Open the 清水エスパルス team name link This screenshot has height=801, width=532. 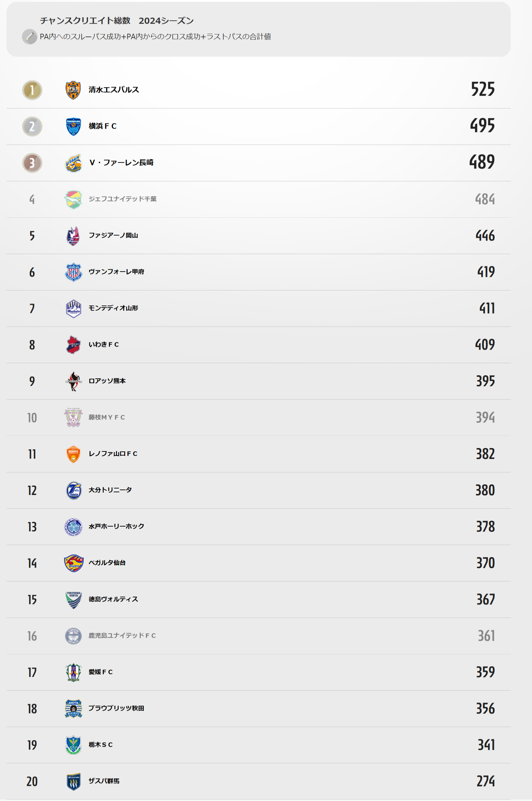point(114,90)
